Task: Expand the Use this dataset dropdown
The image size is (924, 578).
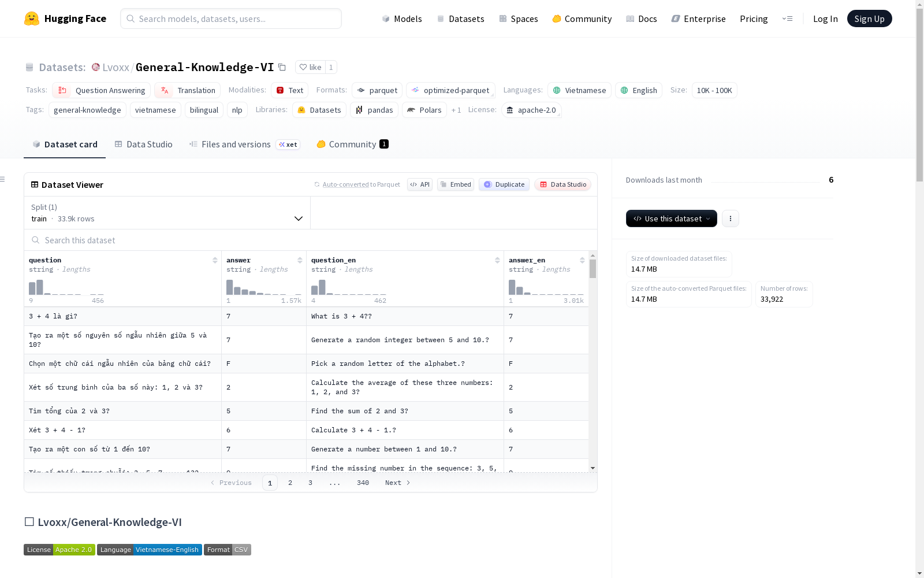Action: [x=672, y=218]
